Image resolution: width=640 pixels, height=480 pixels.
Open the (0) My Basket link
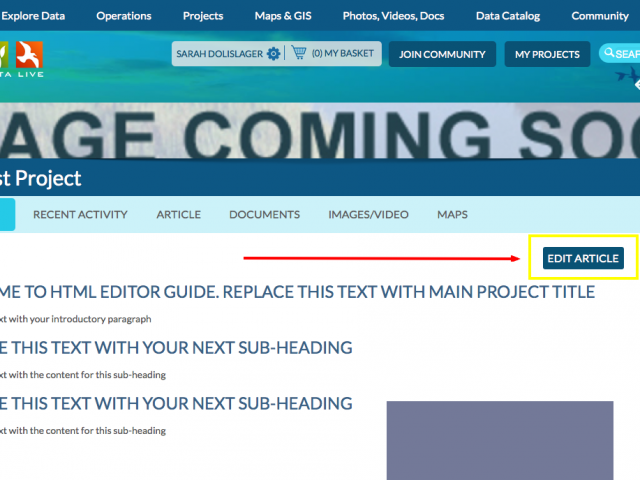coord(343,53)
